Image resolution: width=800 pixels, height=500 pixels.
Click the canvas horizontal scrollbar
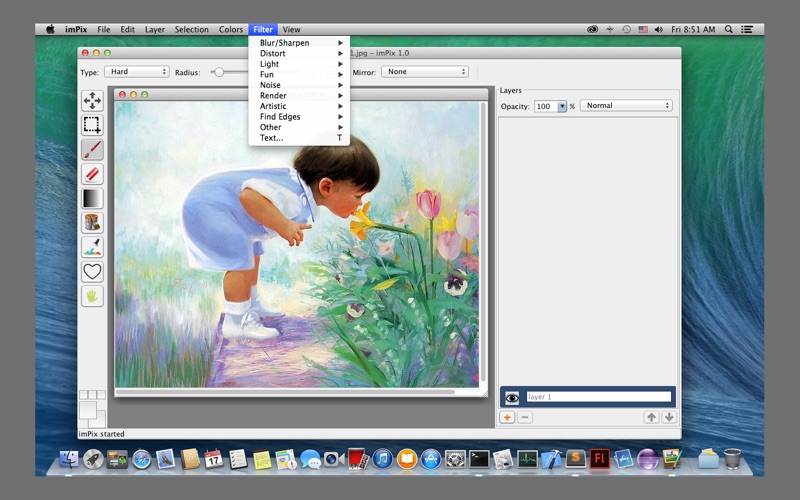[x=285, y=392]
